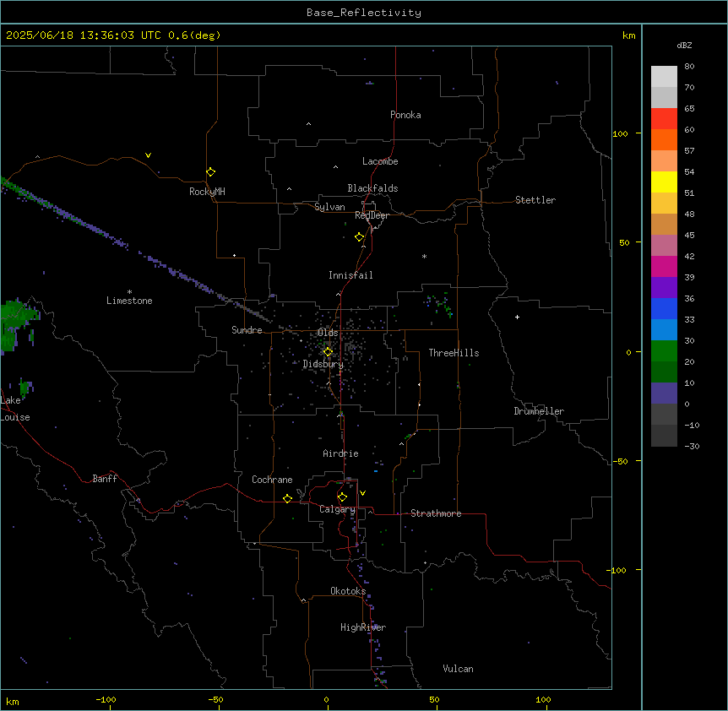Click the purple 10 dBZ legend color
Image resolution: width=728 pixels, height=711 pixels.
pos(664,393)
